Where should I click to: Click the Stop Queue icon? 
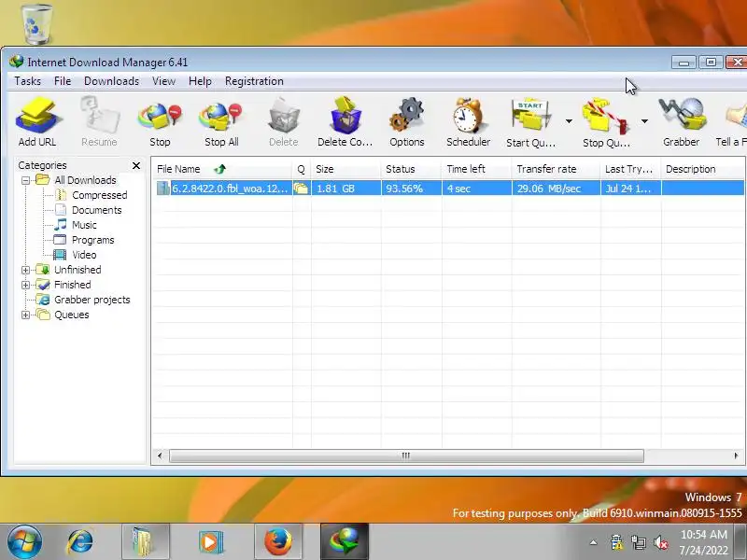click(x=606, y=121)
